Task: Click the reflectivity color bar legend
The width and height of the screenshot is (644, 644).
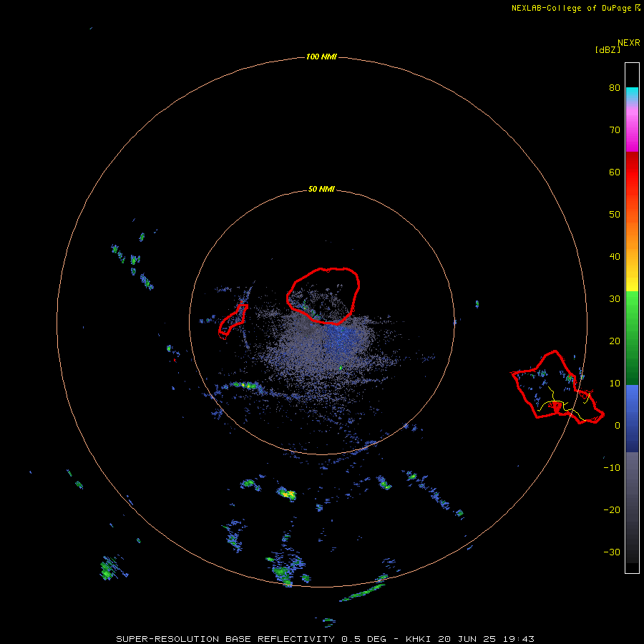Action: click(x=632, y=318)
